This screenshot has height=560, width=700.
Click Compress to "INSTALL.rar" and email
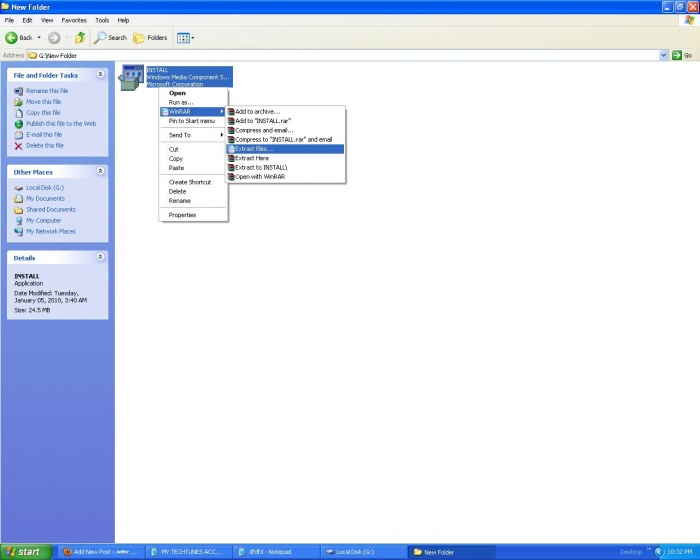coord(286,140)
